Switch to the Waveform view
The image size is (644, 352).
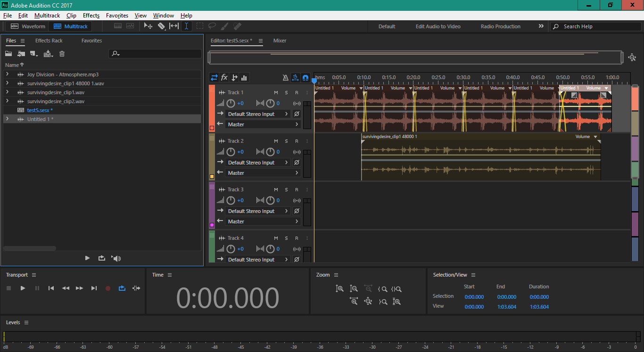[x=28, y=26]
